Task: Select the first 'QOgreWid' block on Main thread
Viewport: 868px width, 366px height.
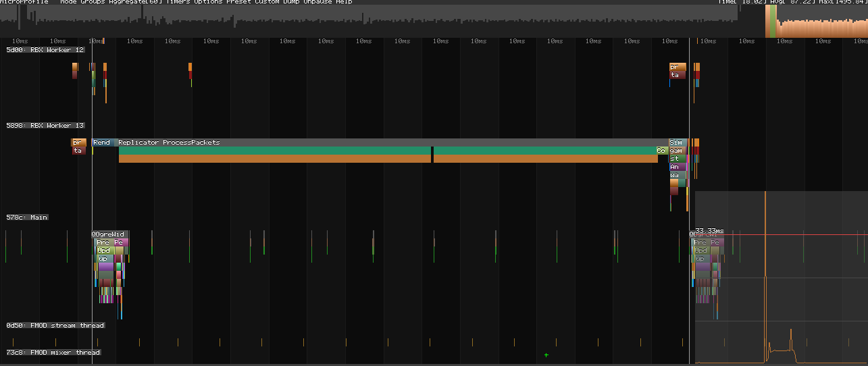Action: [x=109, y=234]
